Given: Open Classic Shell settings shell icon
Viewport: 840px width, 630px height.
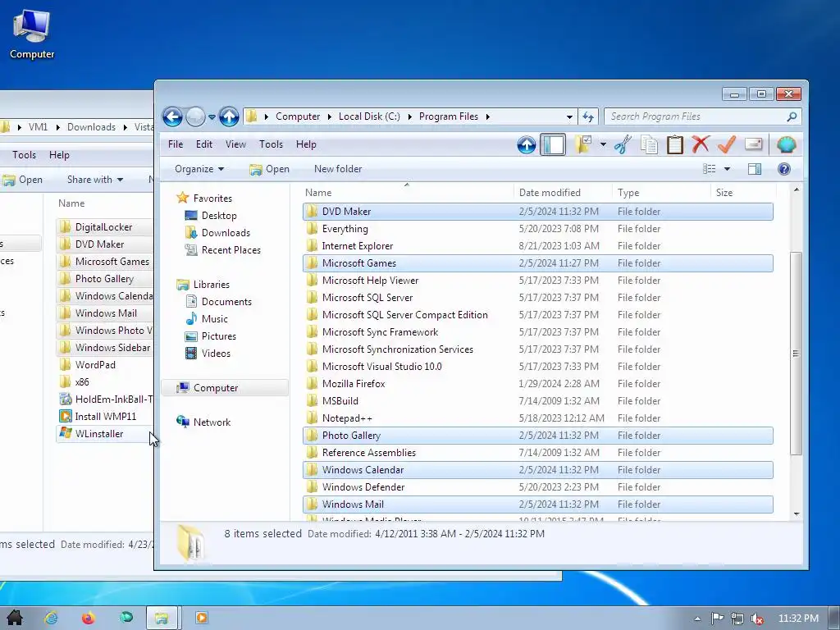Looking at the screenshot, I should 787,144.
